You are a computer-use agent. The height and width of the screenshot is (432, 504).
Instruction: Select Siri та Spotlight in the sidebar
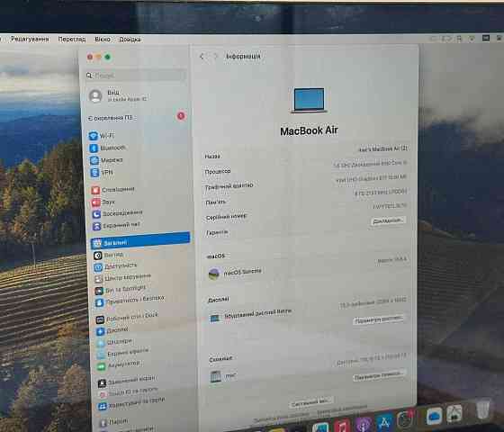pos(121,289)
